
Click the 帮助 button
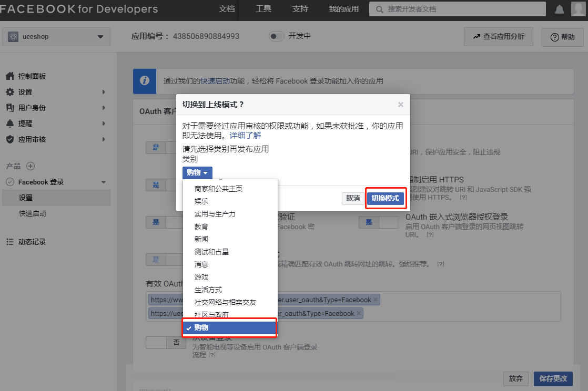563,37
